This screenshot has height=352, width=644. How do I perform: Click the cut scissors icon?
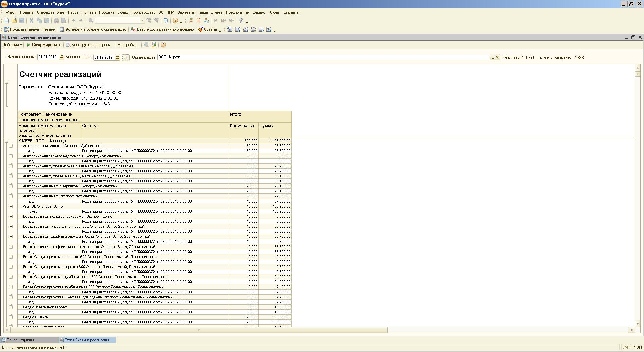click(31, 20)
